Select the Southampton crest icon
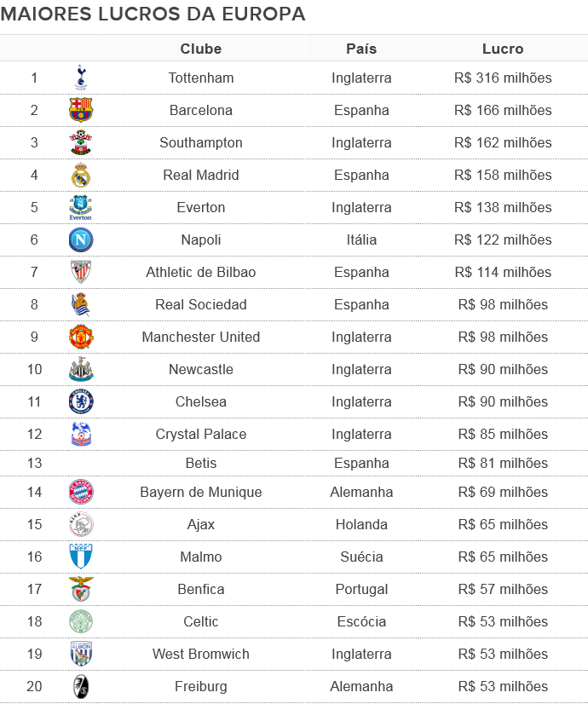The width and height of the screenshot is (588, 727). (x=81, y=142)
